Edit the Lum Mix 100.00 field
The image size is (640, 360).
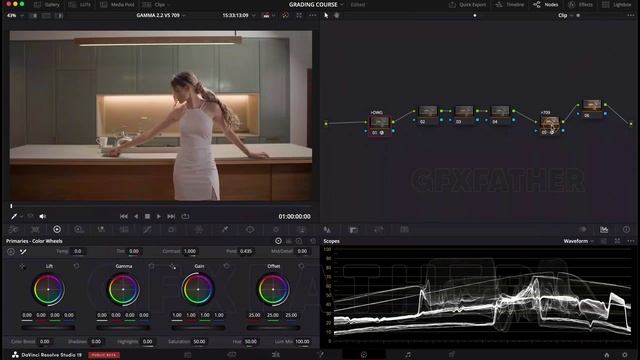point(302,342)
